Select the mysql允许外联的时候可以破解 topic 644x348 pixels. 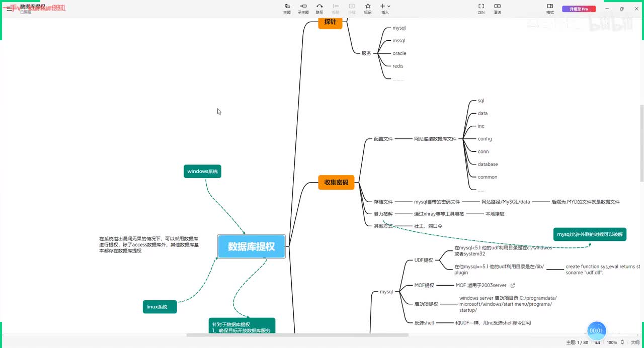coord(590,234)
